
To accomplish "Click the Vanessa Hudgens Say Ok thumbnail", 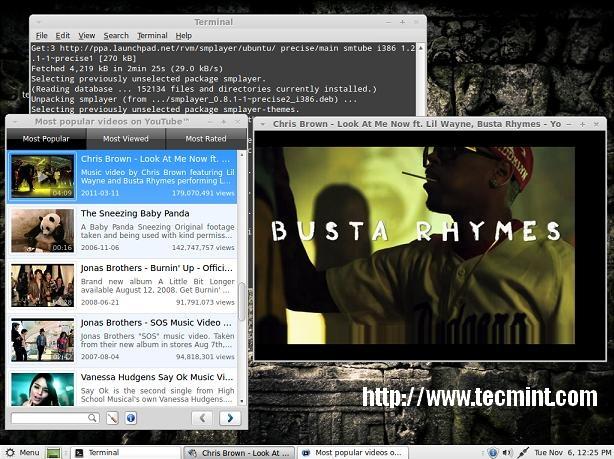I will pyautogui.click(x=42, y=389).
